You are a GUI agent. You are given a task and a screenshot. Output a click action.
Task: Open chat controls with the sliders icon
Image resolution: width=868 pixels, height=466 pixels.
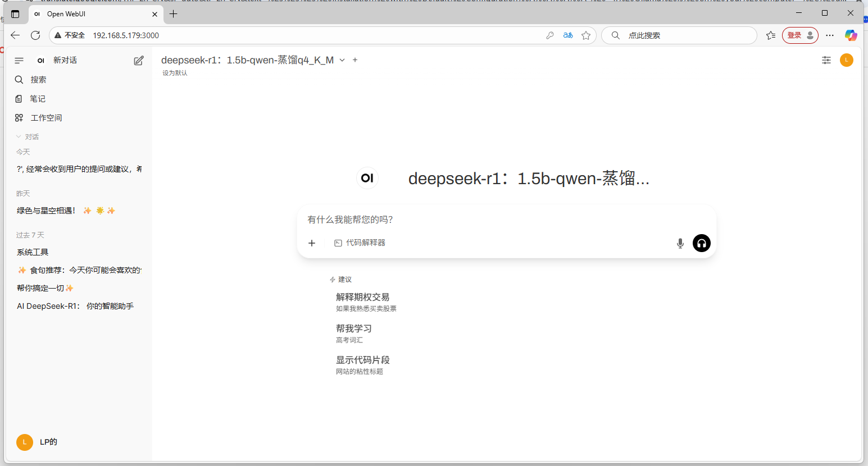pos(826,60)
